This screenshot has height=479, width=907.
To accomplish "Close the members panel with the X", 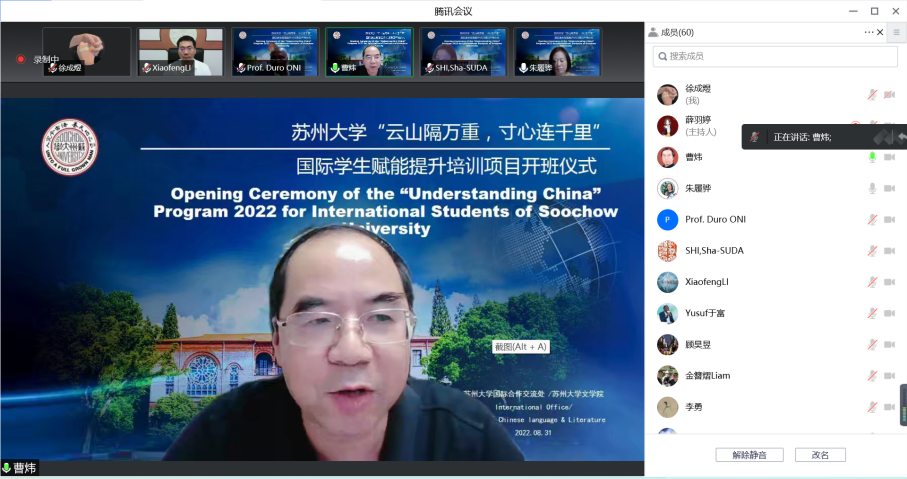I will pos(880,32).
